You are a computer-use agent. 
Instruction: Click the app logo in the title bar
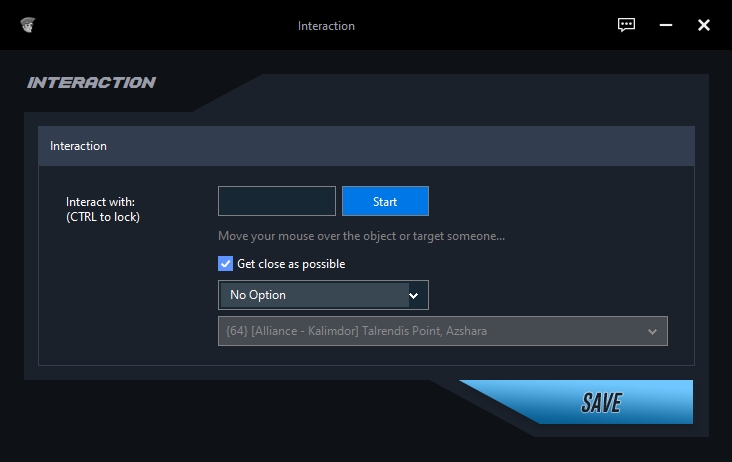[28, 25]
